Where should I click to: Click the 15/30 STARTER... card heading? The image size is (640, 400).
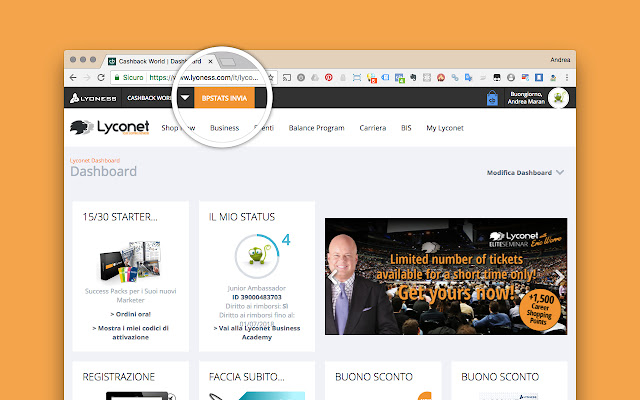120,217
